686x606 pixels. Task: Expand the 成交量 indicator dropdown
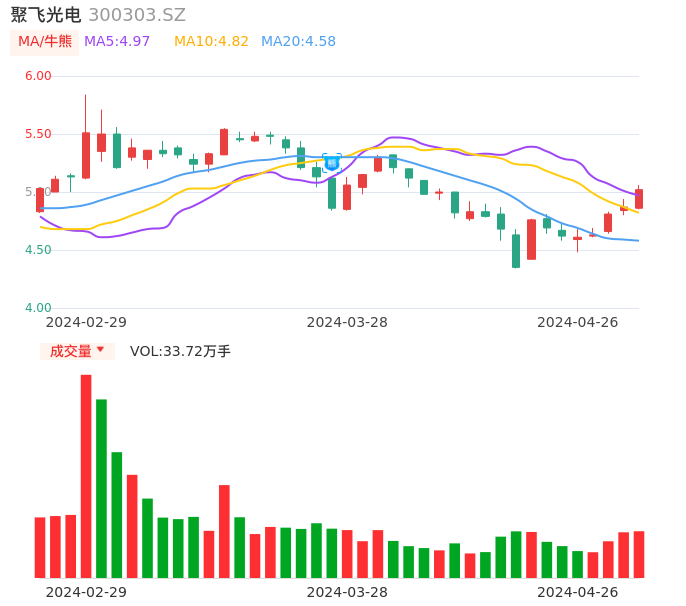pyautogui.click(x=77, y=351)
